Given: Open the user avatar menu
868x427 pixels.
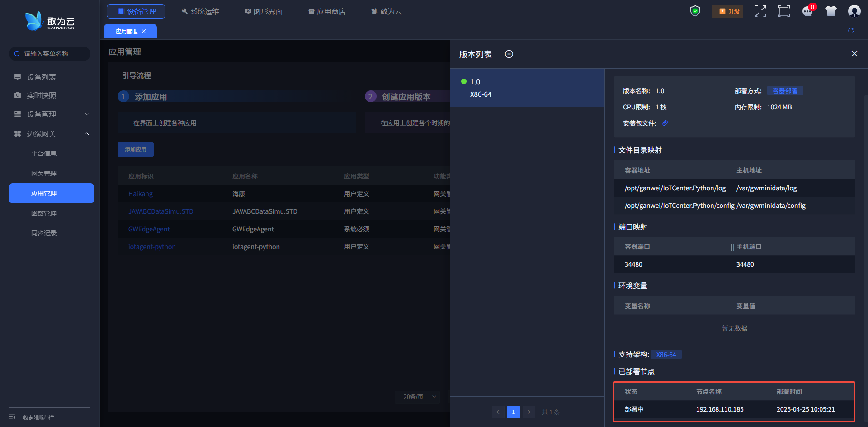Looking at the screenshot, I should pos(854,11).
